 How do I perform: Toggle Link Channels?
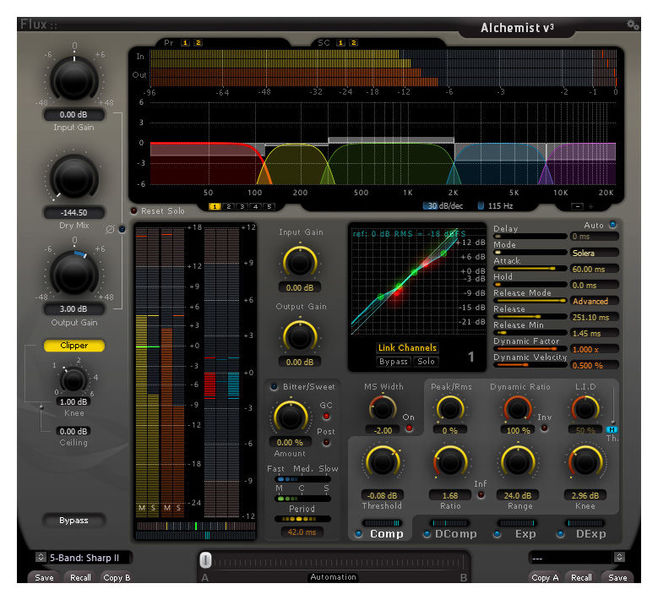click(407, 347)
